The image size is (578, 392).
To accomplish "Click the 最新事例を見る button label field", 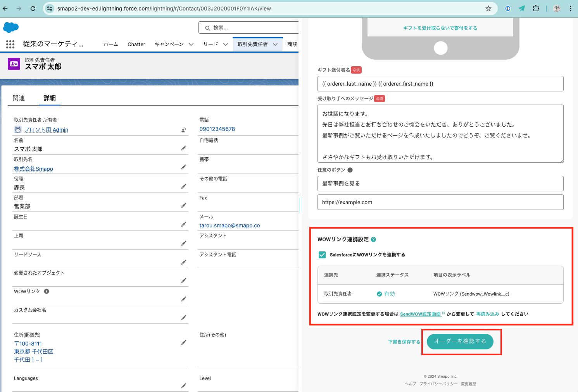I will point(440,184).
